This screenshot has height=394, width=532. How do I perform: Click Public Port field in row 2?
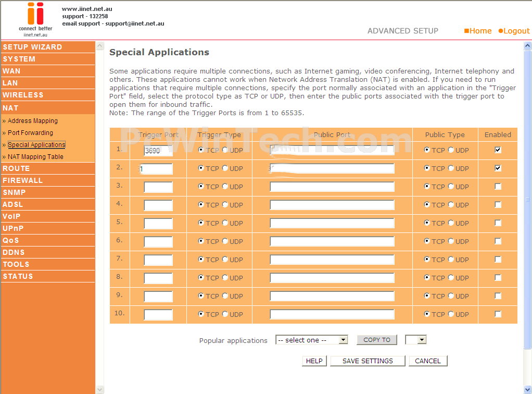(332, 169)
